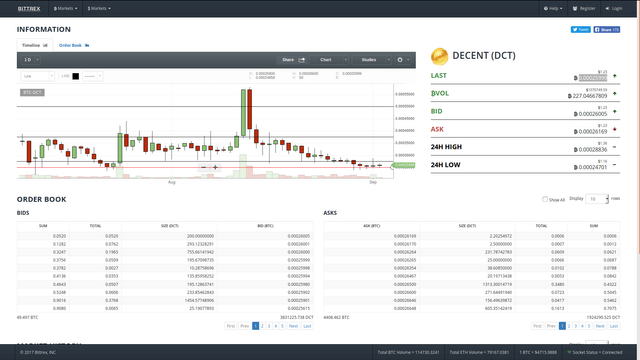Go to page 2 of the asks

pyautogui.click(x=569, y=326)
